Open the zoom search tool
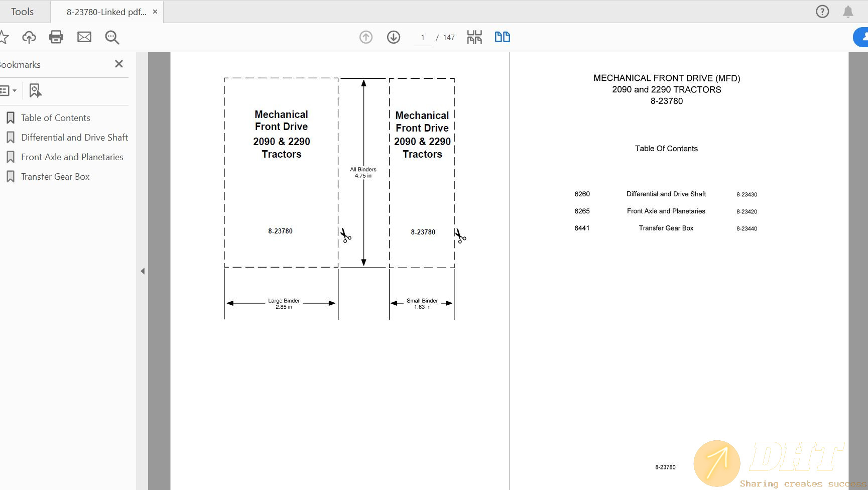868x490 pixels. pos(112,37)
